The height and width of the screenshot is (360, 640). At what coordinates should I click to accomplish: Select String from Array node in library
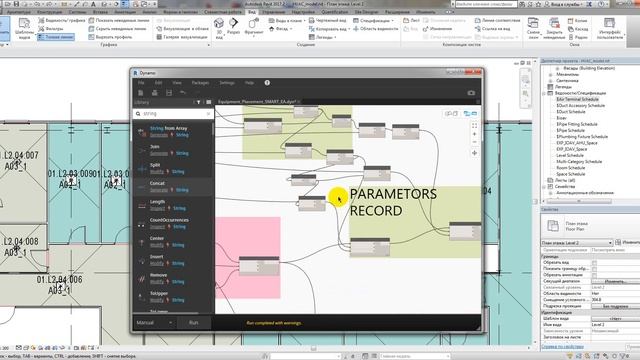coord(172,131)
